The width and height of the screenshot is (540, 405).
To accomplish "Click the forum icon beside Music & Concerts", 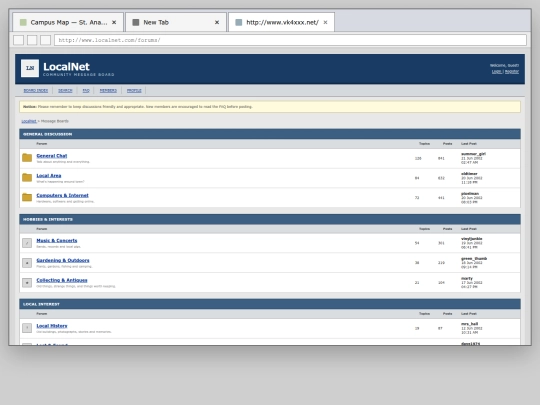I will [27, 243].
